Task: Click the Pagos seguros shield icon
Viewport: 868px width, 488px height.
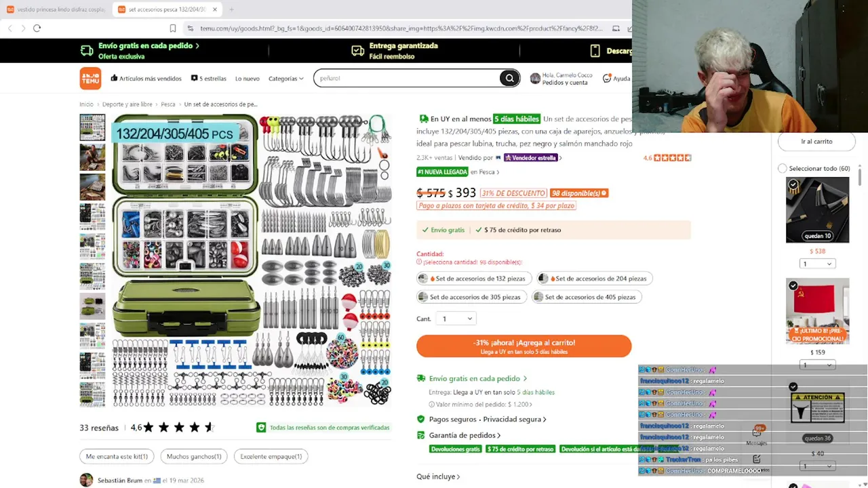Action: click(420, 419)
